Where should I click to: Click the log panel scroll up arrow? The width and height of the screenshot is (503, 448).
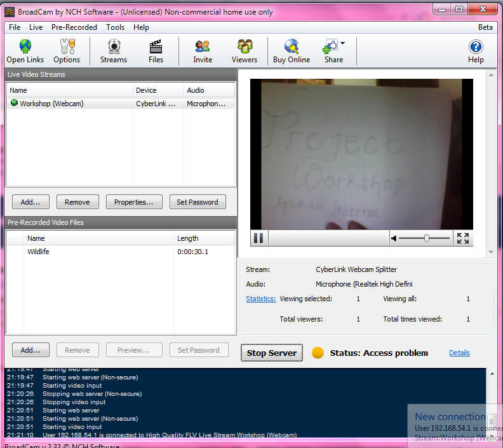tap(492, 374)
